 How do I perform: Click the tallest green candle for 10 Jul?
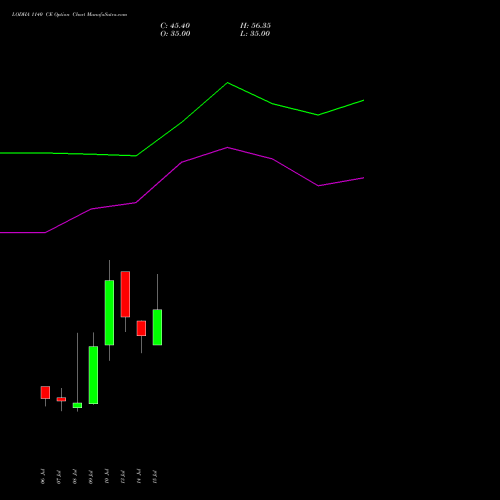tap(109, 313)
